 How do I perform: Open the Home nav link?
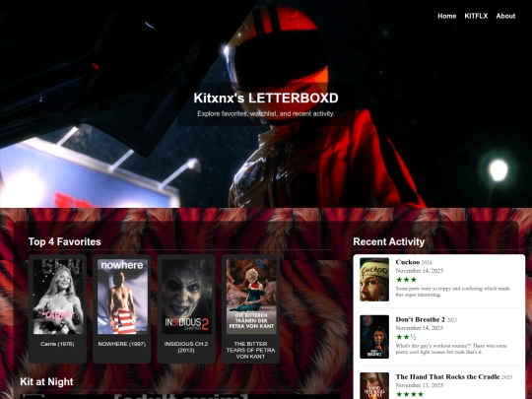[446, 16]
